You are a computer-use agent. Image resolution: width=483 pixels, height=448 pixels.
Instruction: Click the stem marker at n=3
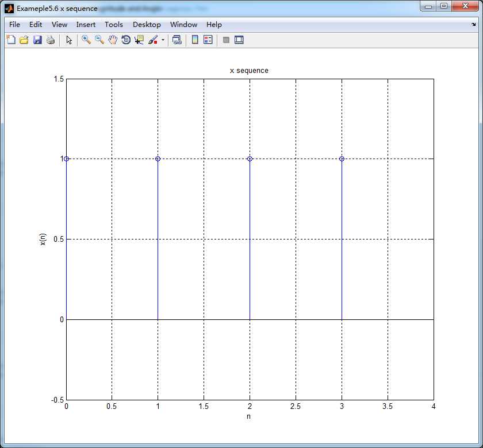[342, 159]
